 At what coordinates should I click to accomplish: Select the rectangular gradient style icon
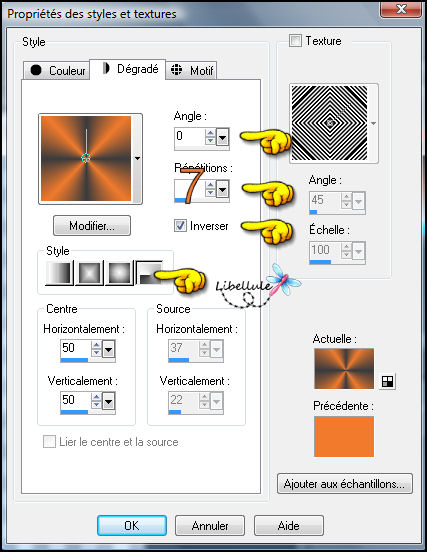89,272
